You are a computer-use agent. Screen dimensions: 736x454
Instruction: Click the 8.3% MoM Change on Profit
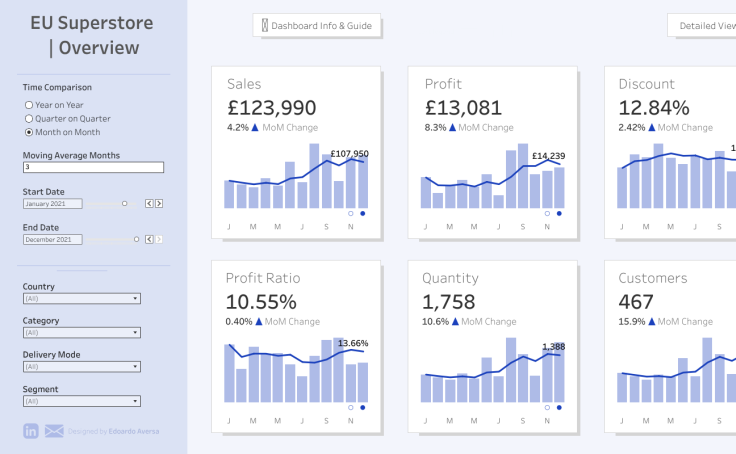[469, 128]
